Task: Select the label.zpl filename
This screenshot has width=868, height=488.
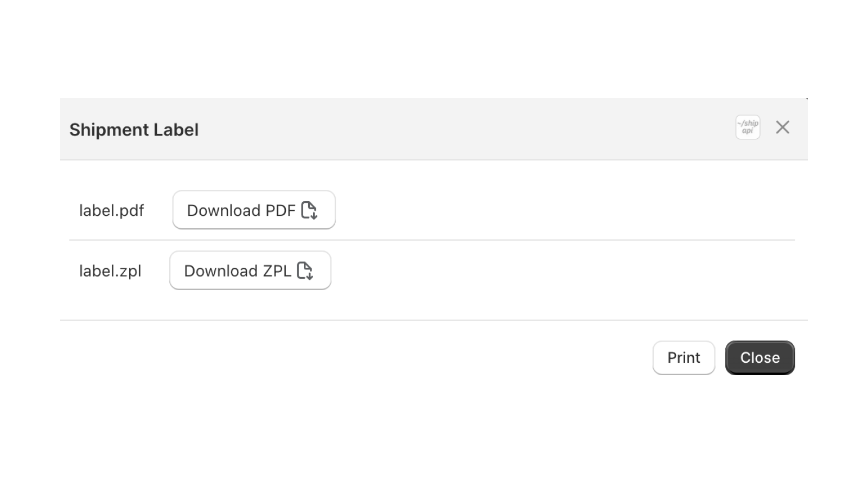Action: 111,271
